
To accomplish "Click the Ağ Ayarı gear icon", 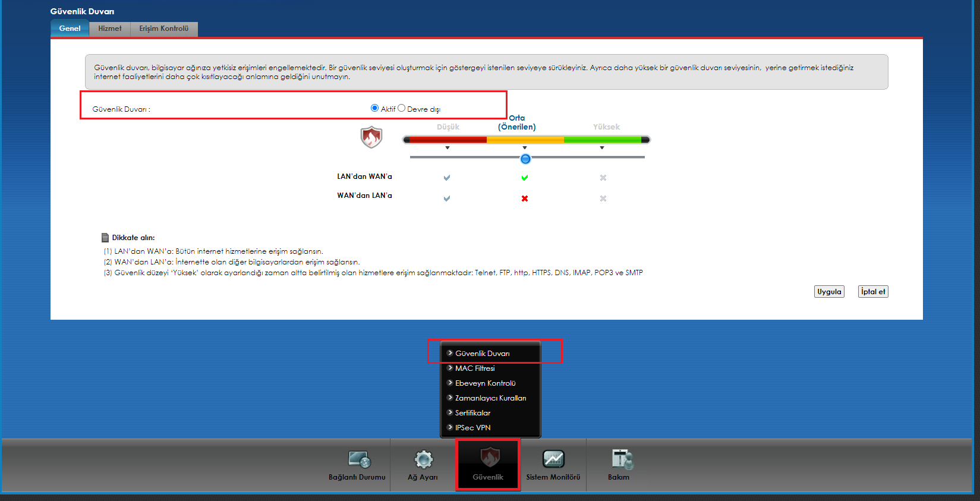I will [423, 459].
